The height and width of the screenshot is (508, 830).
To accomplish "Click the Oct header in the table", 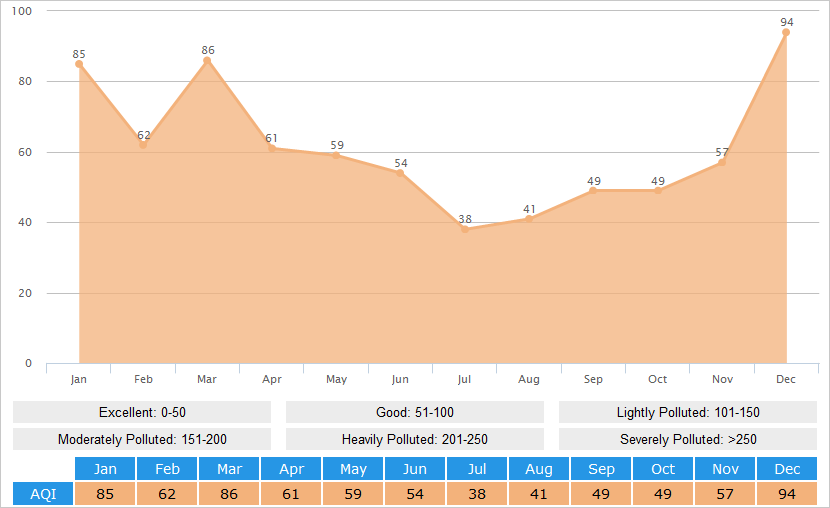I will [x=663, y=469].
